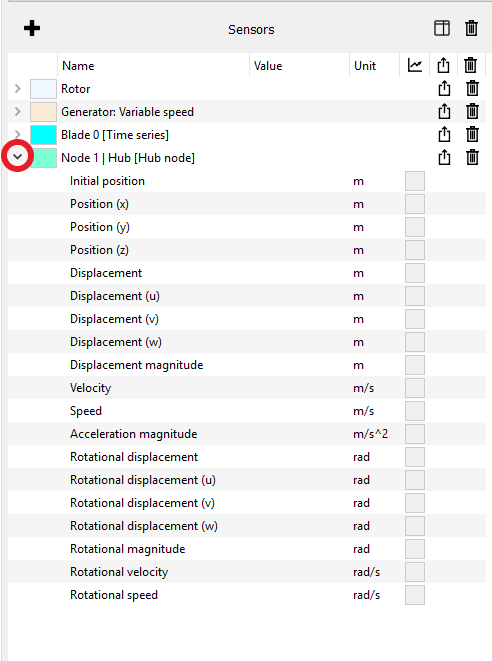Delete the Node 1 | Hub sensor
Image resolution: width=492 pixels, height=661 pixels.
pyautogui.click(x=472, y=157)
